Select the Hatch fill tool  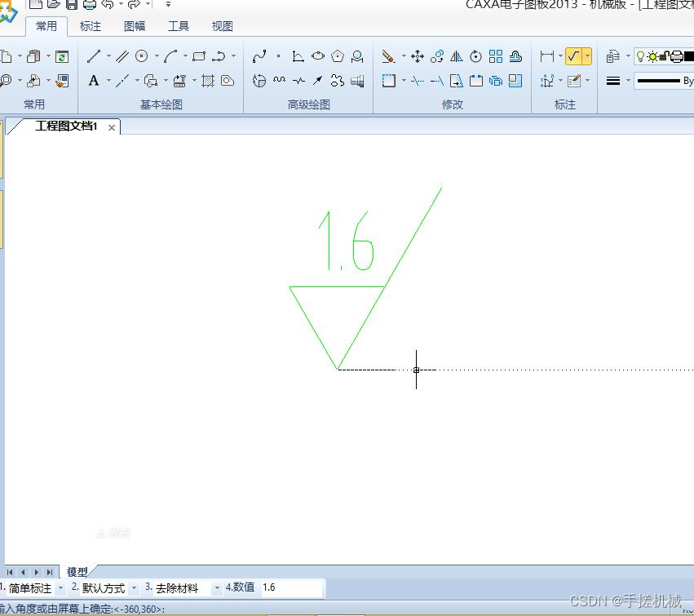tap(208, 81)
